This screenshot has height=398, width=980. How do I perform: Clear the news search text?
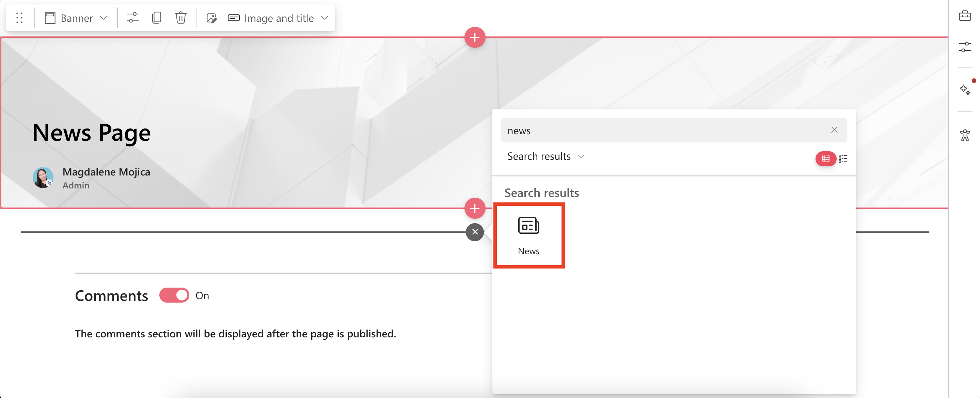point(834,130)
